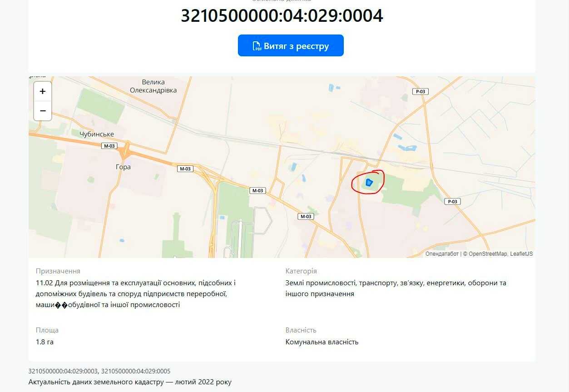Open the Опендатабот attribution link
569x392 pixels.
pos(442,254)
